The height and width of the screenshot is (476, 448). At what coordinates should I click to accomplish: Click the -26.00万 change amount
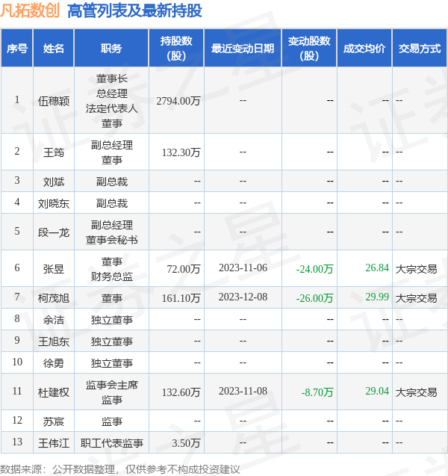pos(314,297)
